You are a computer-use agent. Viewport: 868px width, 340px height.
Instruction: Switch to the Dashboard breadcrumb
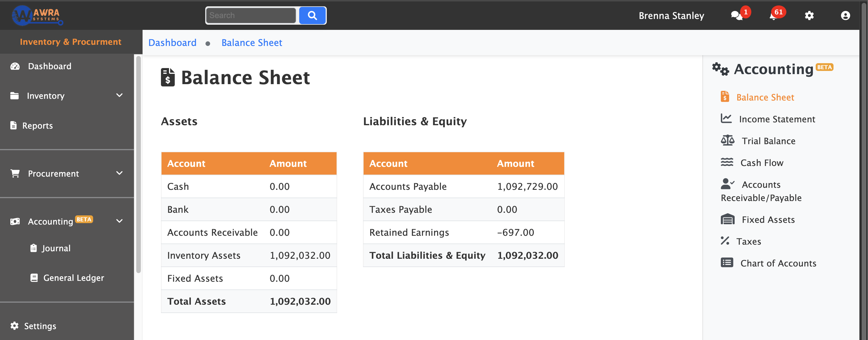(172, 42)
